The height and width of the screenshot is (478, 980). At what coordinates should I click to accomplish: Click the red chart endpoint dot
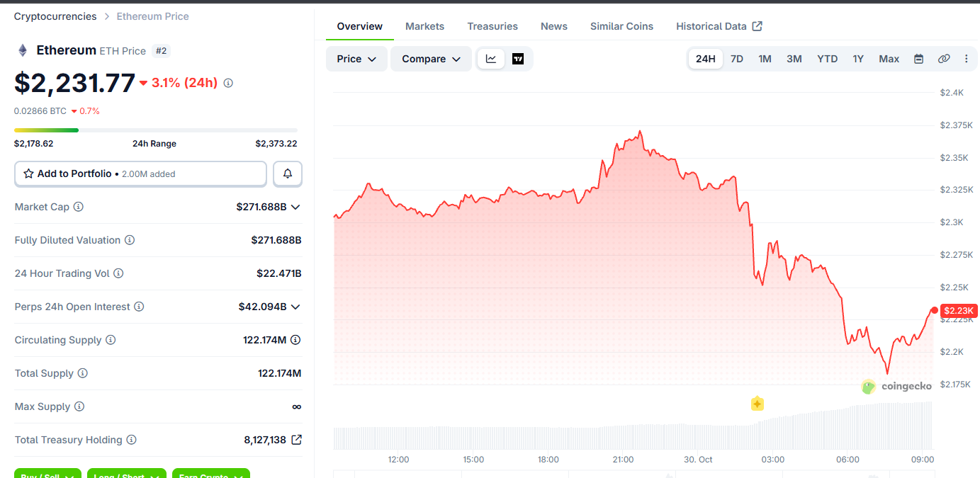tap(935, 310)
